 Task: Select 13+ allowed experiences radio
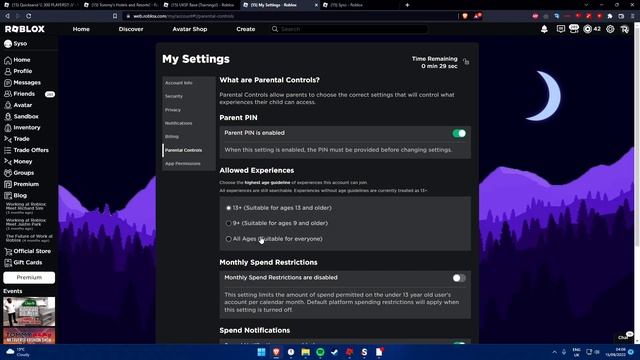pos(229,208)
